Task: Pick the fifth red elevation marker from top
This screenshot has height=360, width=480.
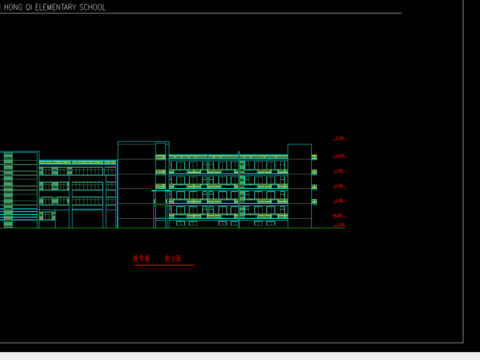Action: (339, 201)
